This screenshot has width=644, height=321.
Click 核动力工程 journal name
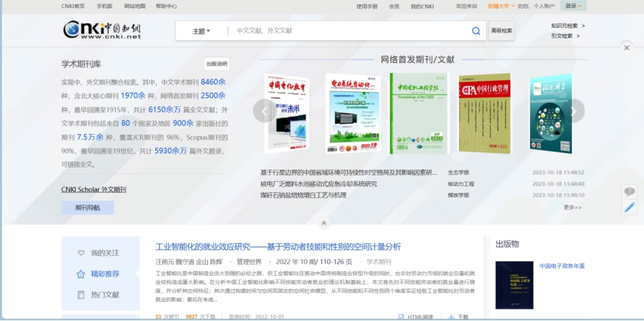(x=461, y=184)
